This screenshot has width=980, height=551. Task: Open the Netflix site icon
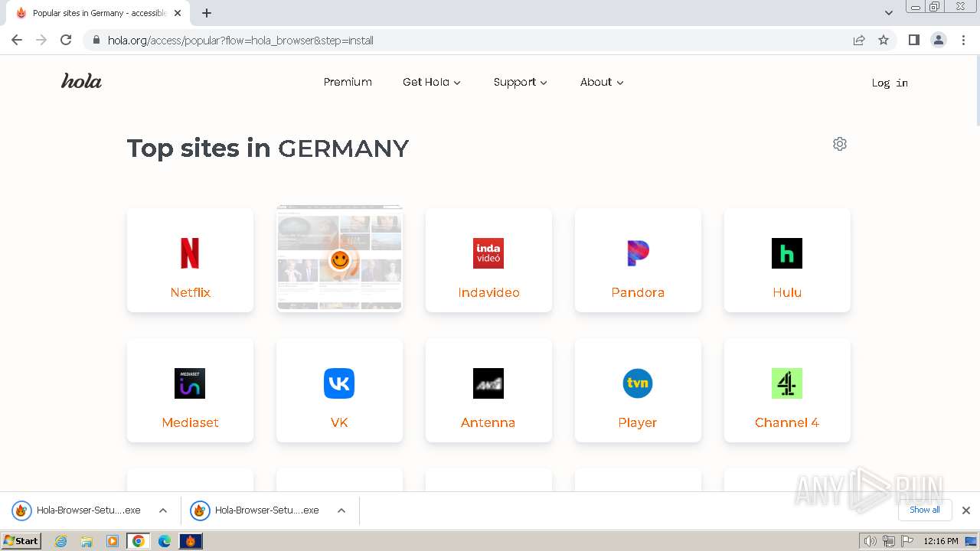point(190,253)
